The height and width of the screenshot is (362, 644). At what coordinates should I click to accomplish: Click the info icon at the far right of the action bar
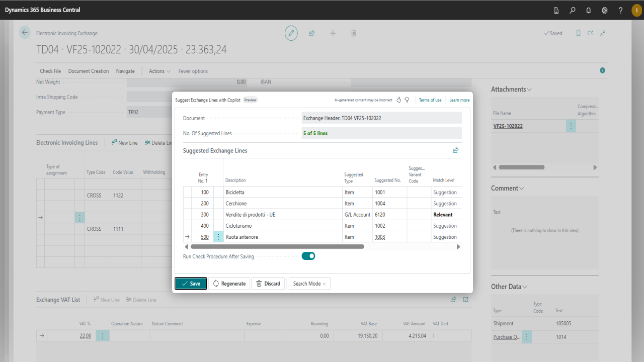[603, 71]
